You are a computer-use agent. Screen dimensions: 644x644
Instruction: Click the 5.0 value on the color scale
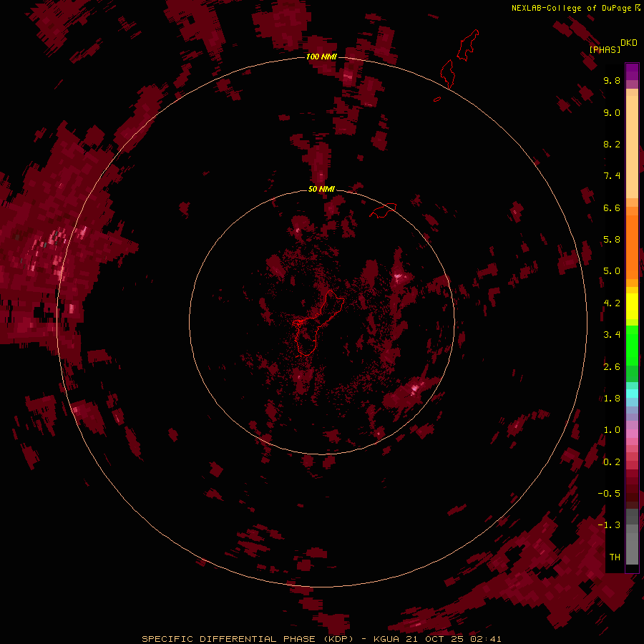612,271
